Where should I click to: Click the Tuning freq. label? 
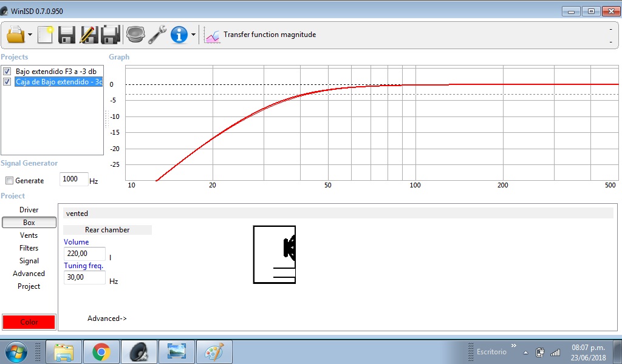point(83,266)
